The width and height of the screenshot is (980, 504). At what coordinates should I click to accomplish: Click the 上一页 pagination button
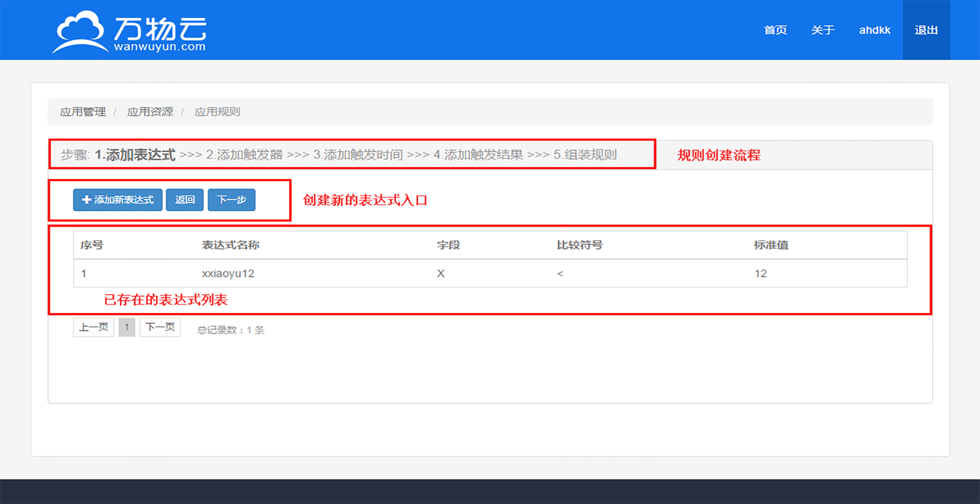93,327
